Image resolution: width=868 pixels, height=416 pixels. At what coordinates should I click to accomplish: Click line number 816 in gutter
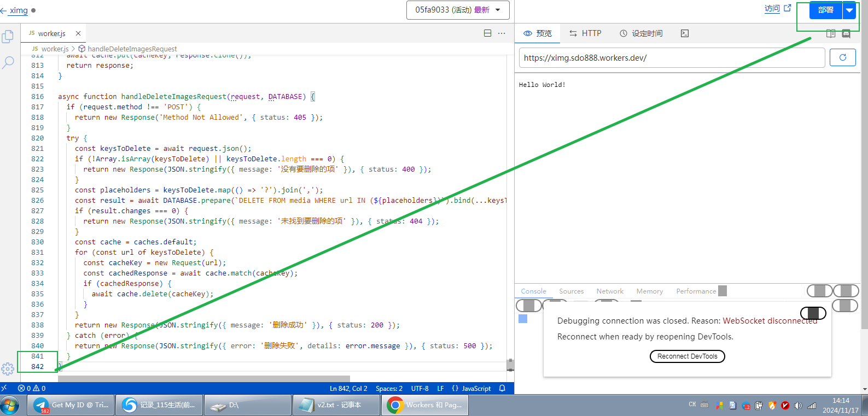coord(37,96)
